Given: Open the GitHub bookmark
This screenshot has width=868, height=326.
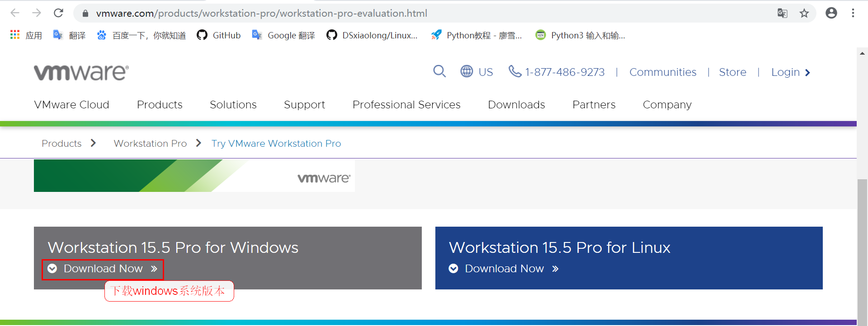Looking at the screenshot, I should click(219, 35).
